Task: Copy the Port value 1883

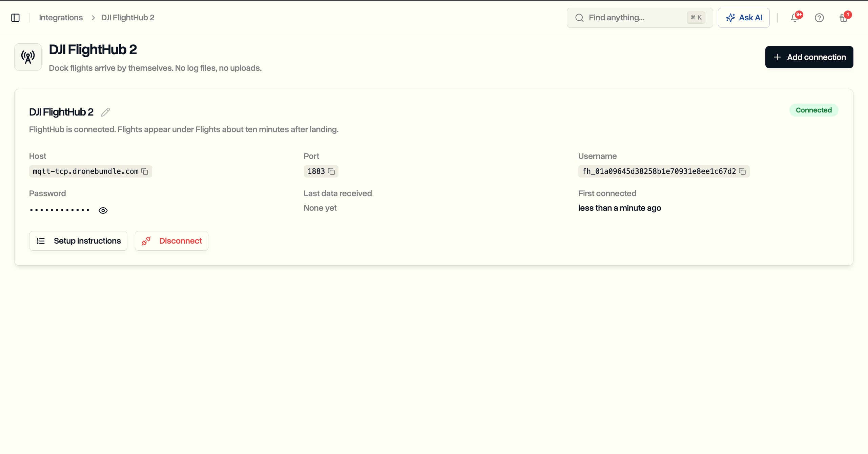Action: [x=331, y=171]
